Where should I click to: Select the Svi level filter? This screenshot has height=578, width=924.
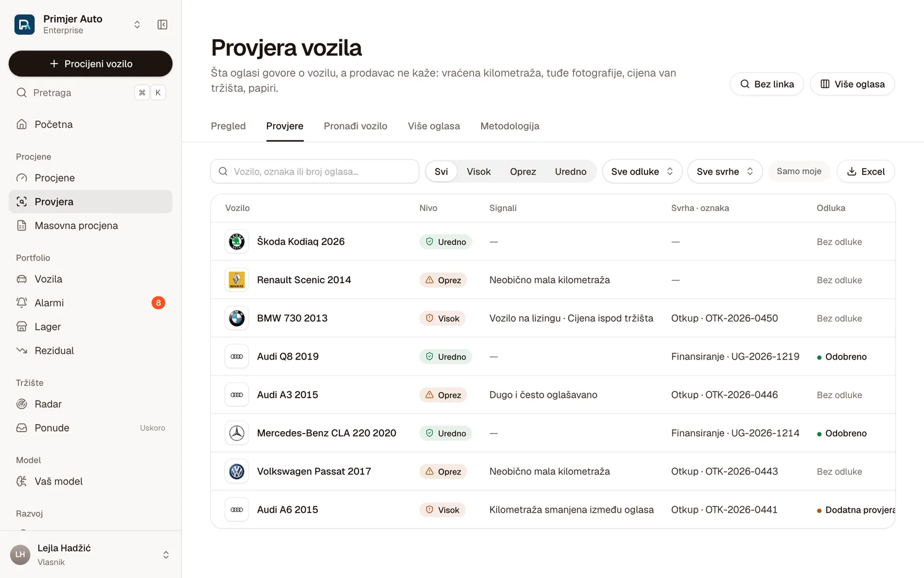click(x=441, y=172)
